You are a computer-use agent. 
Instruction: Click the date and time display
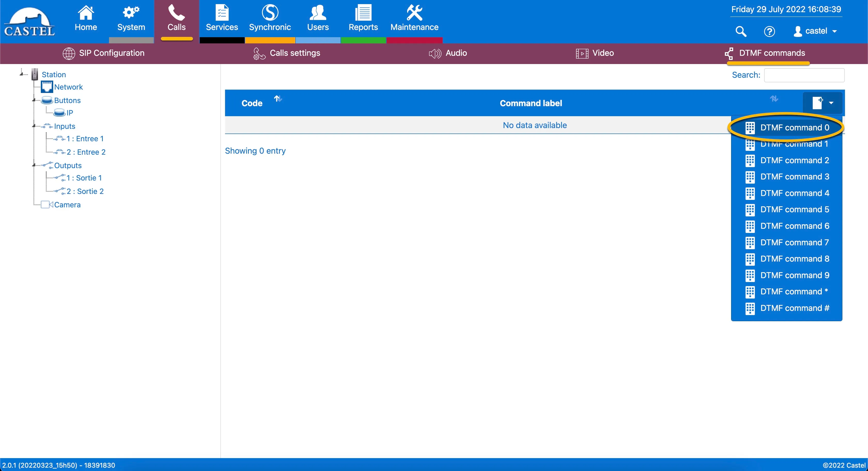(786, 9)
